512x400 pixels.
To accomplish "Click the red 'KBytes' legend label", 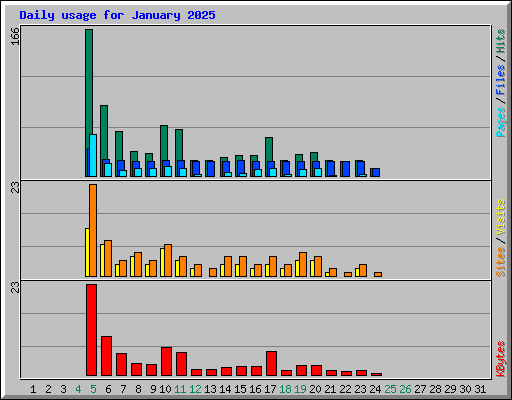I will coord(500,359).
